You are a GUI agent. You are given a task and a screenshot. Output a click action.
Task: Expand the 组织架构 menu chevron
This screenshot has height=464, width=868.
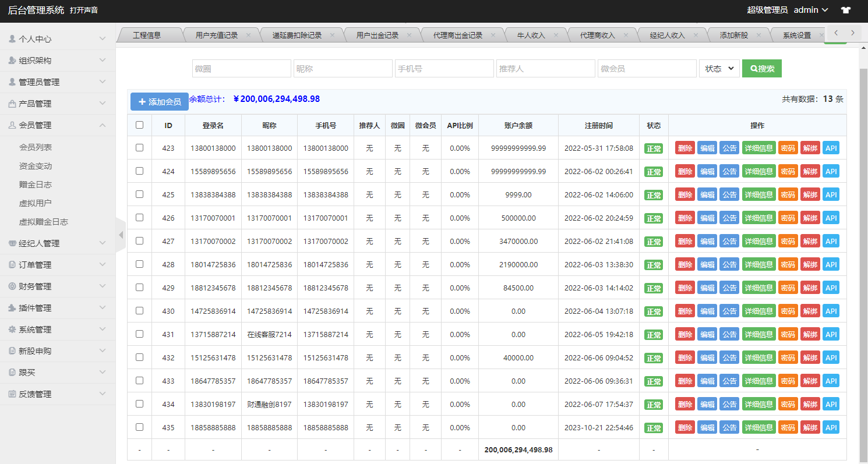[x=103, y=61]
